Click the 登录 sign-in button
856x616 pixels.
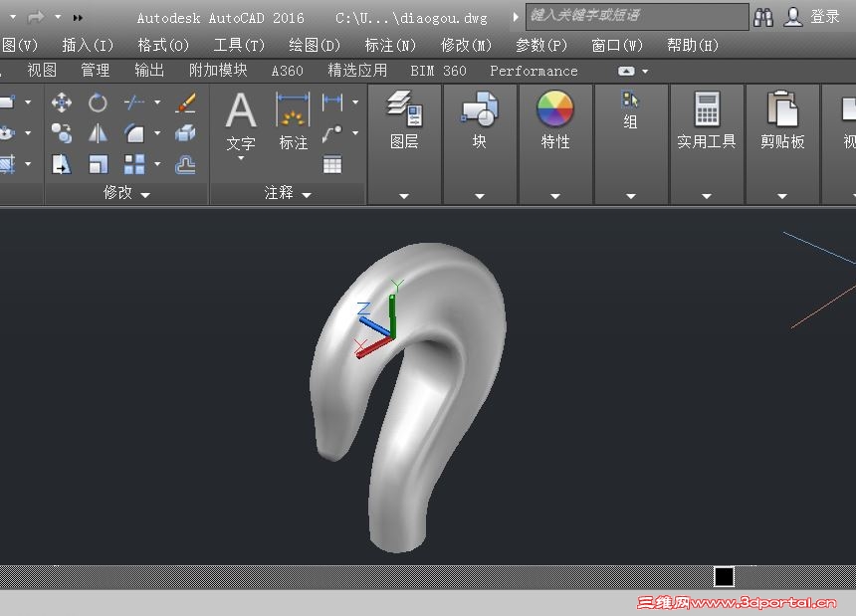825,17
